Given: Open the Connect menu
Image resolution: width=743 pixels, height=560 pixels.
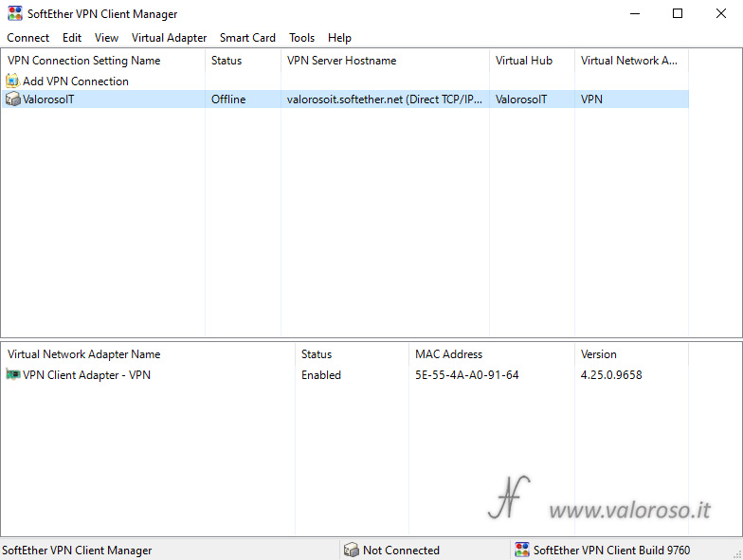Looking at the screenshot, I should pyautogui.click(x=28, y=38).
